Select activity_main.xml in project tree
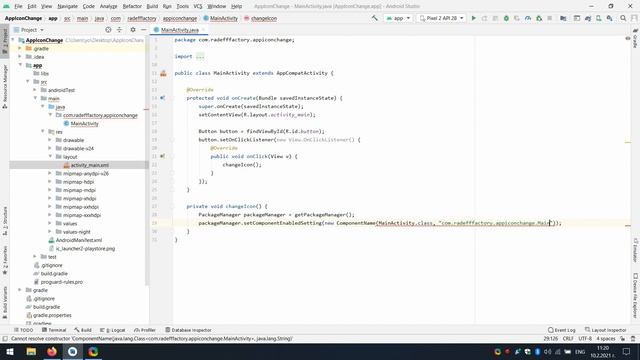640x360 pixels. (90, 165)
